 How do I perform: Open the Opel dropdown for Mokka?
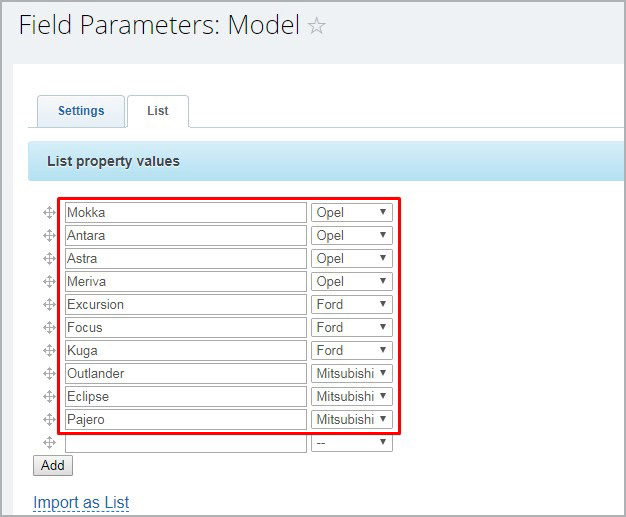click(x=352, y=212)
